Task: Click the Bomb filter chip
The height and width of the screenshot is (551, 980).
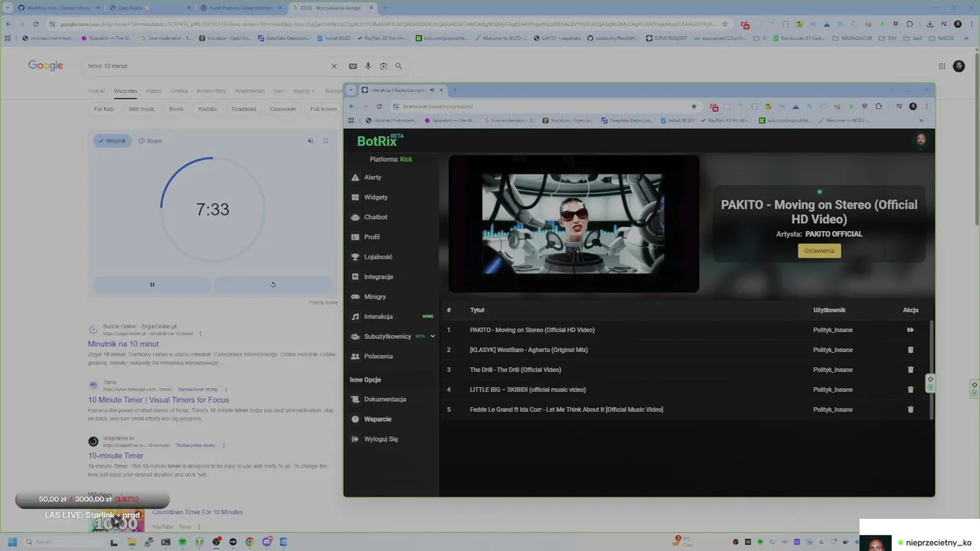Action: click(x=176, y=109)
